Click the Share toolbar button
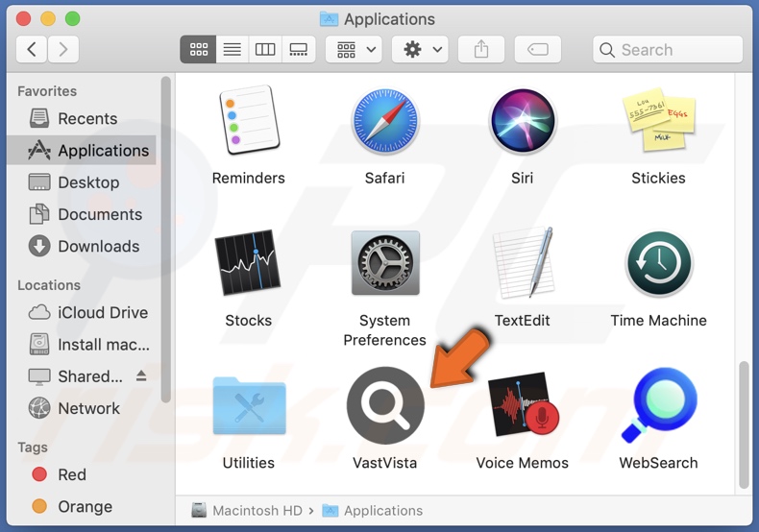The image size is (759, 532). [x=481, y=49]
